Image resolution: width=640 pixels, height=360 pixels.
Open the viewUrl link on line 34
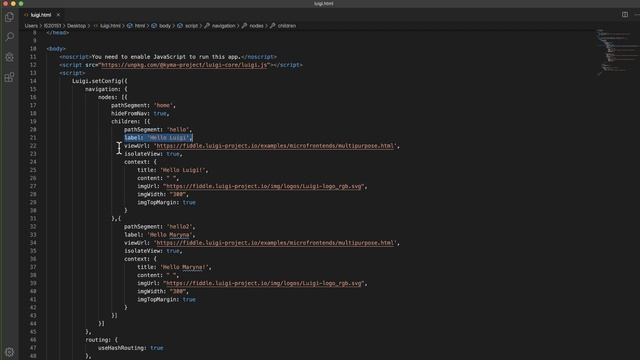[275, 243]
